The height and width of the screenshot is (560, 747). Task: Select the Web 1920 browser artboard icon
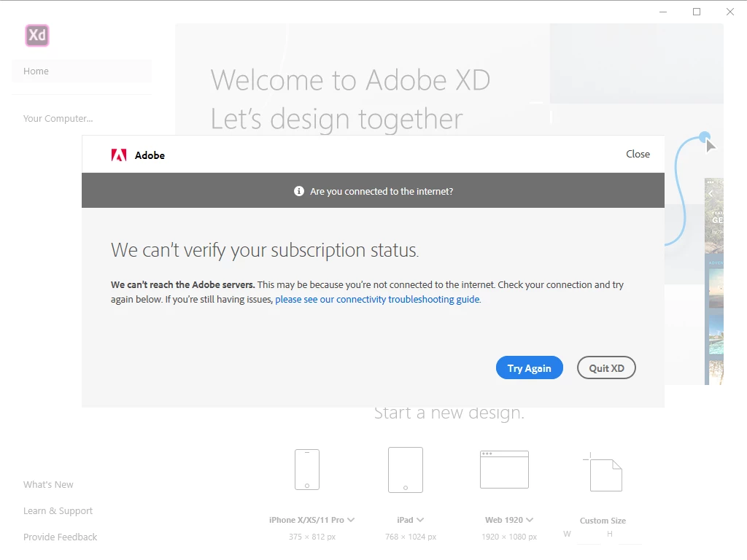(x=504, y=470)
